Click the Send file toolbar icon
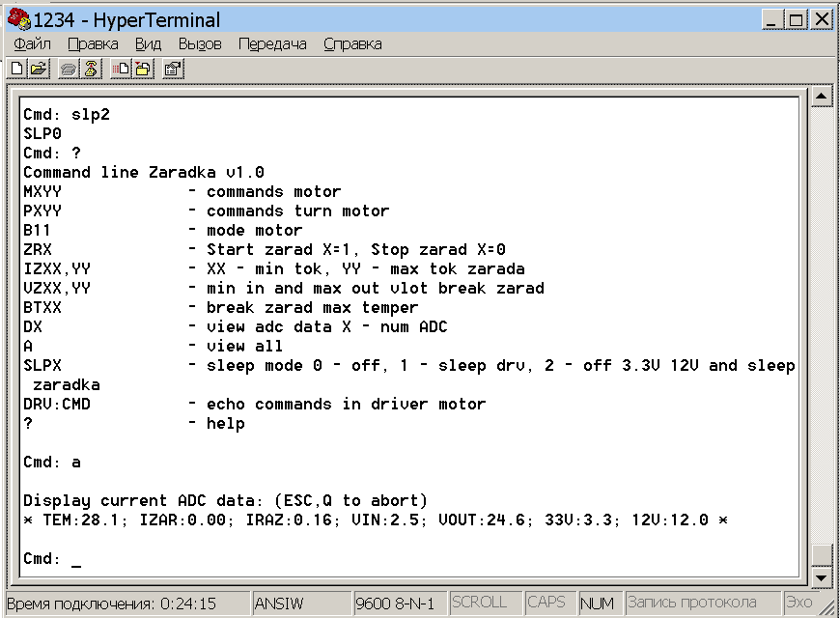Viewport: 840px width, 618px height. coord(121,69)
